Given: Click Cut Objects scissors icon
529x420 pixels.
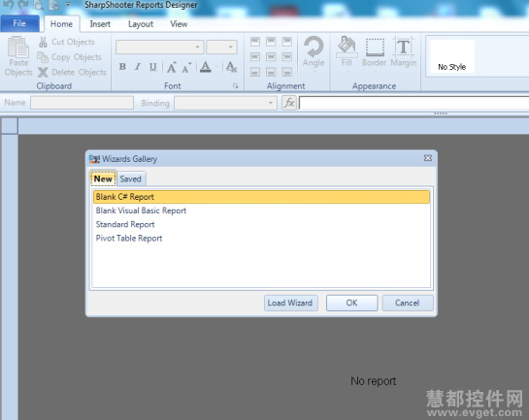Looking at the screenshot, I should [x=43, y=42].
